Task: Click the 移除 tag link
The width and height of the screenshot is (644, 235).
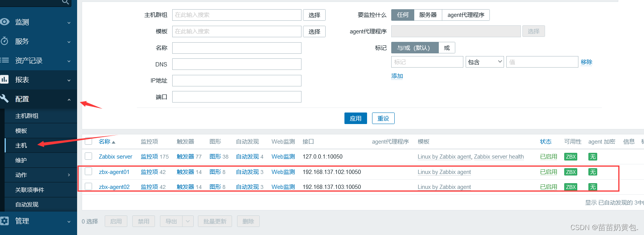Action: (x=586, y=62)
